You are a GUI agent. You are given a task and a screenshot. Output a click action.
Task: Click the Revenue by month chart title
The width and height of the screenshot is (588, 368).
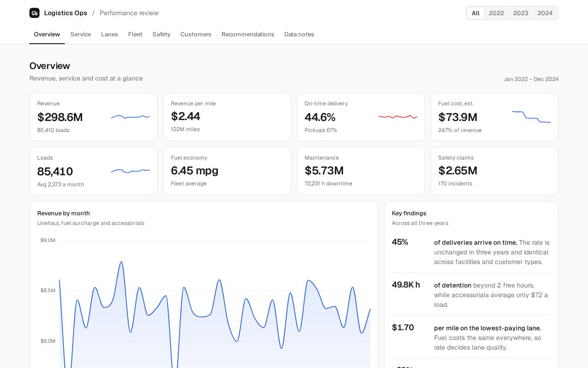(x=63, y=213)
